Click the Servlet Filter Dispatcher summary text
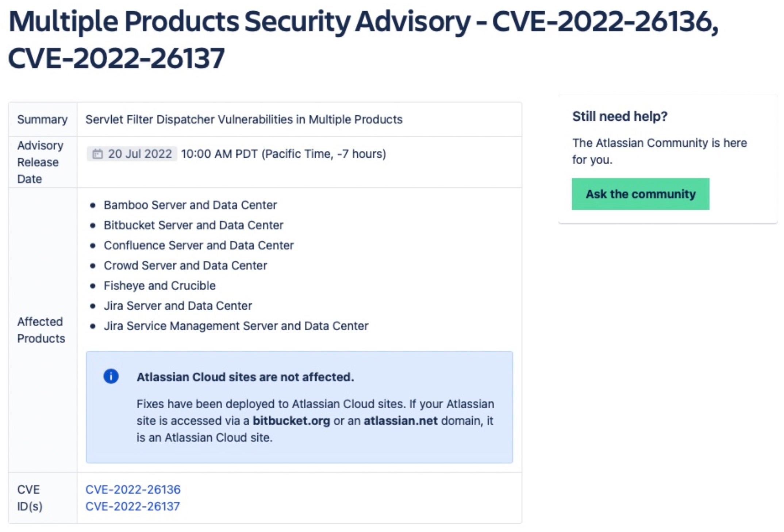Viewport: 784px width, 532px height. tap(244, 119)
